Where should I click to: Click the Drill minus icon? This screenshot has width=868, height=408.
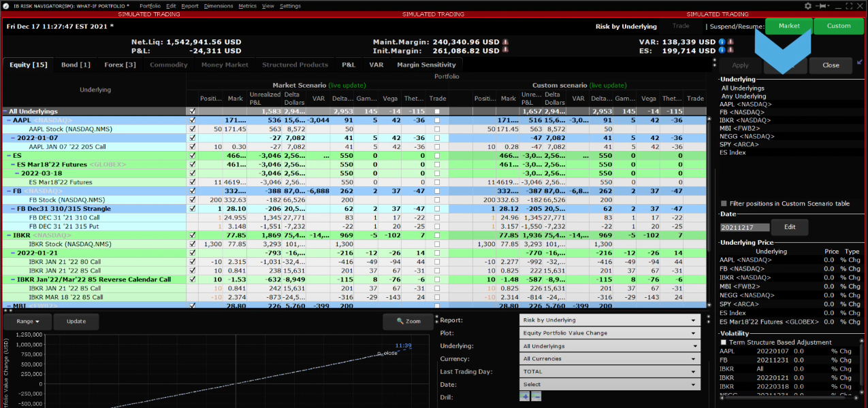click(x=536, y=396)
